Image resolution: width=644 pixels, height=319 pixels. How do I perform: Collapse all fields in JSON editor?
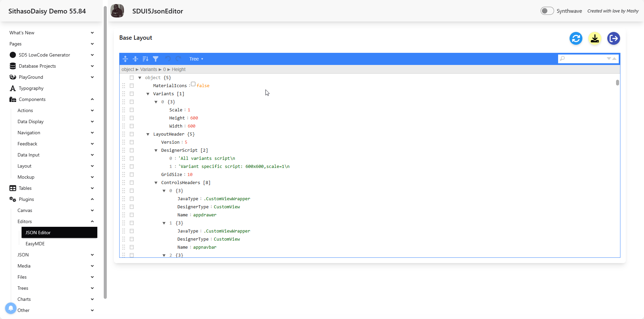[x=135, y=59]
